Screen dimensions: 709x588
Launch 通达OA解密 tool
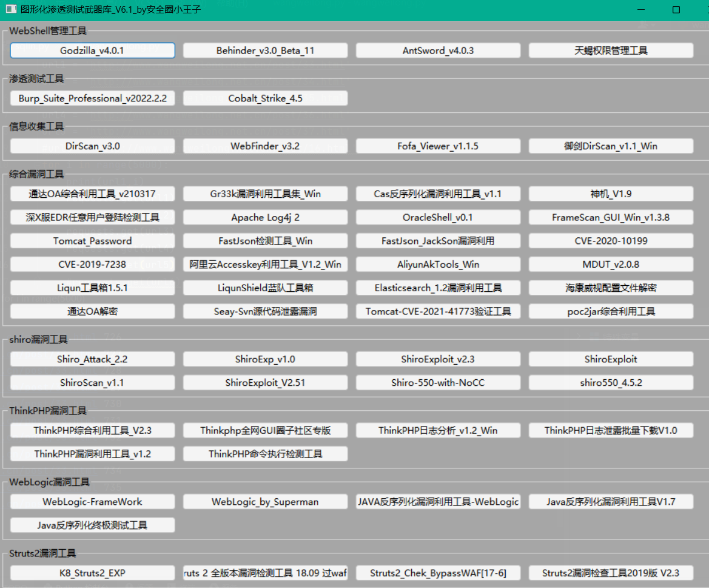pos(92,311)
